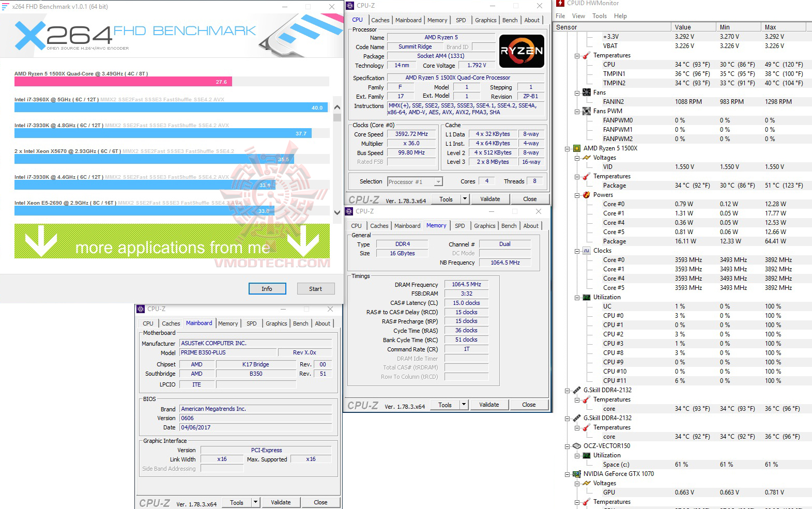Open the Tools menu in HWMonitor

tap(600, 16)
